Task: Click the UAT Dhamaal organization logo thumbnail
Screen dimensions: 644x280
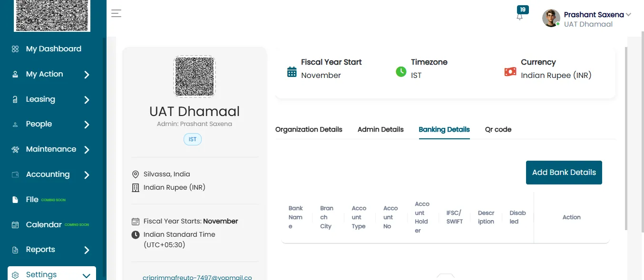Action: tap(195, 76)
